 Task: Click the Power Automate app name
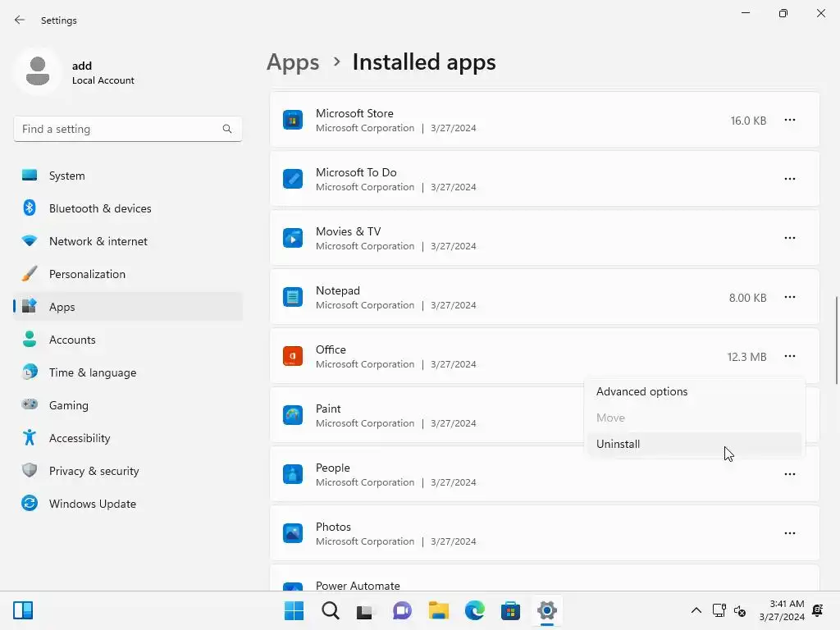pos(358,586)
